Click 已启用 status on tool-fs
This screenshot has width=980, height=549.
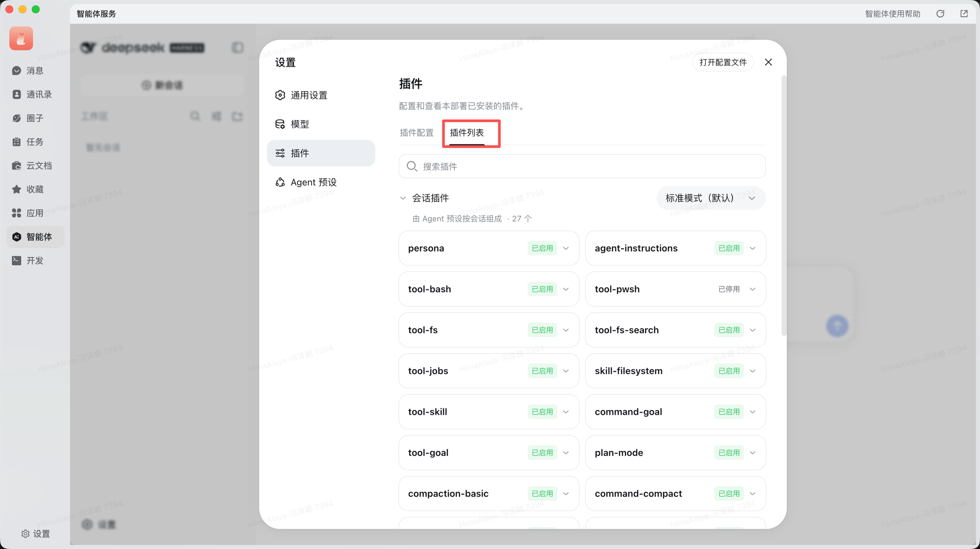(542, 330)
